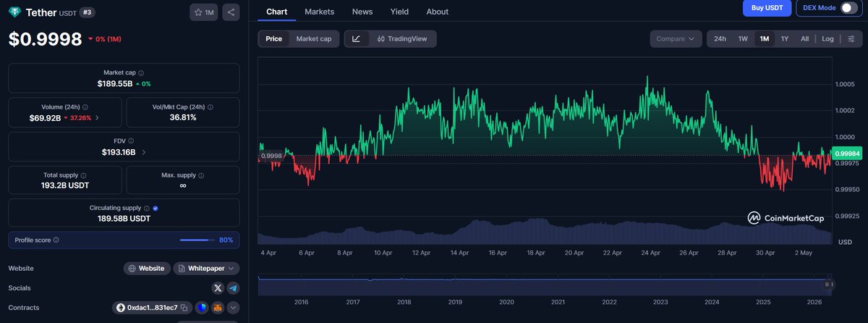Open the About tab
Viewport: 868px width, 323px height.
tap(438, 12)
